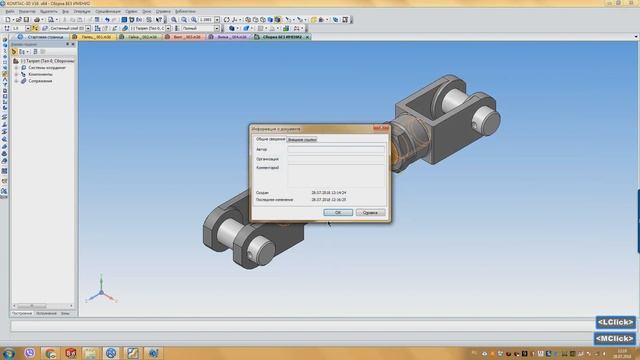Open Viber from the taskbar
This screenshot has height=360, width=640.
[29, 353]
